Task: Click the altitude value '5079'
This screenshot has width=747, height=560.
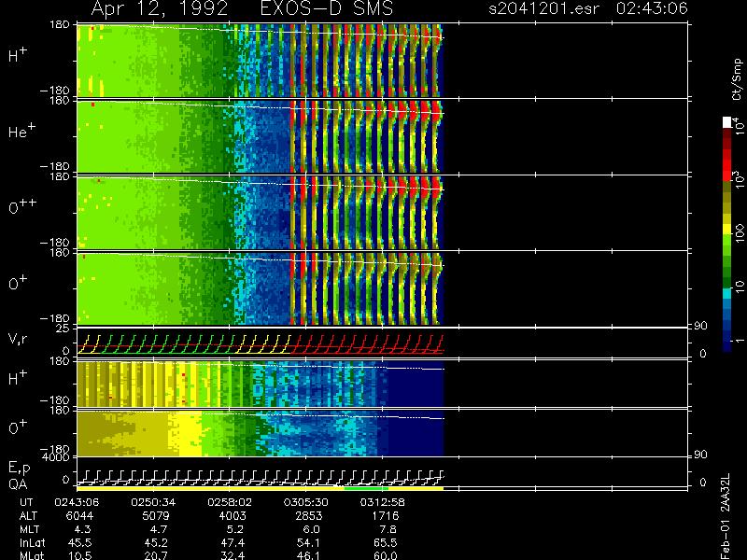Action: (155, 516)
